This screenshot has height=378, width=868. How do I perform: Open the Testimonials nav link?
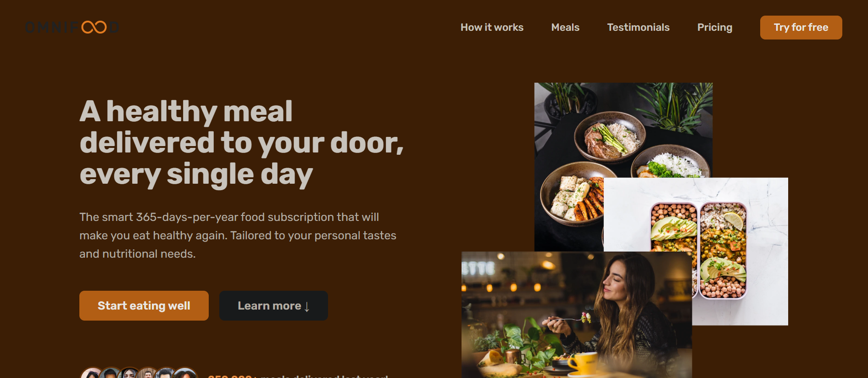[638, 28]
